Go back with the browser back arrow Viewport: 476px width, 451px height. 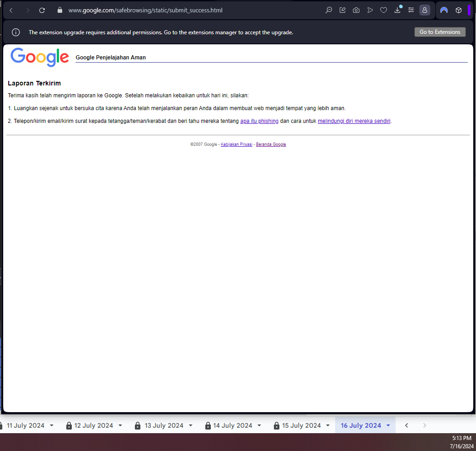11,11
